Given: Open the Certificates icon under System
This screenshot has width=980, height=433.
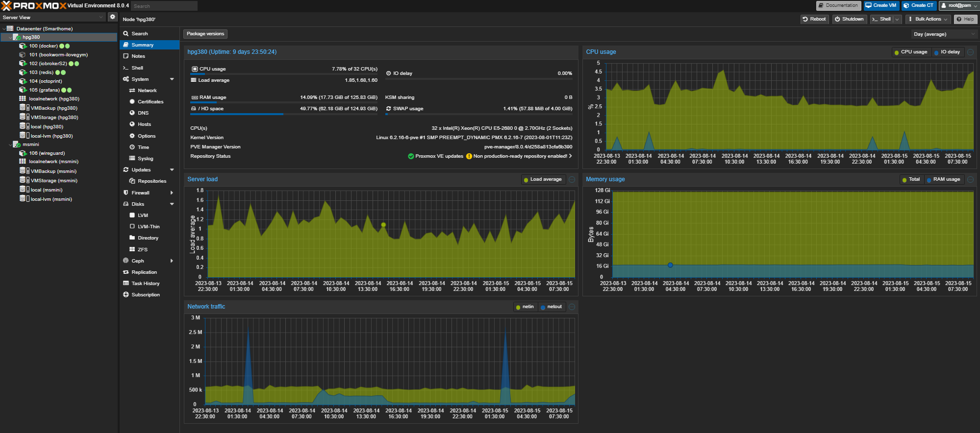Looking at the screenshot, I should [x=132, y=101].
